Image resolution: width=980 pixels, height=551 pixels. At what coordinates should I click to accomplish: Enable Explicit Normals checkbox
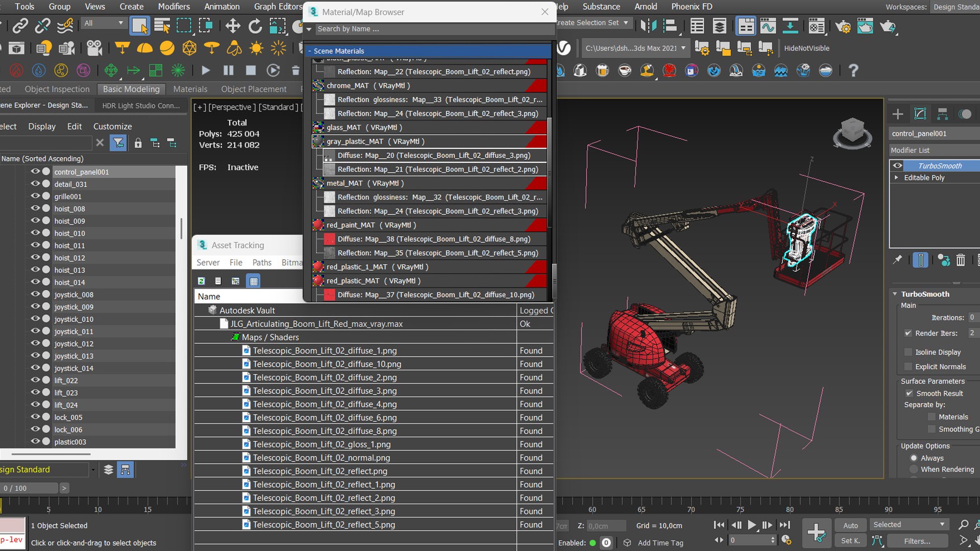(908, 366)
